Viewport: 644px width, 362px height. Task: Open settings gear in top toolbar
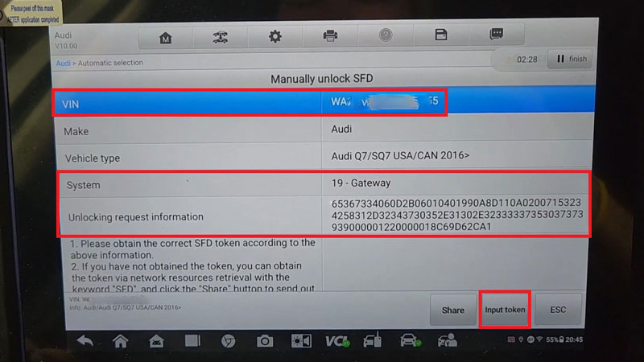coord(275,37)
